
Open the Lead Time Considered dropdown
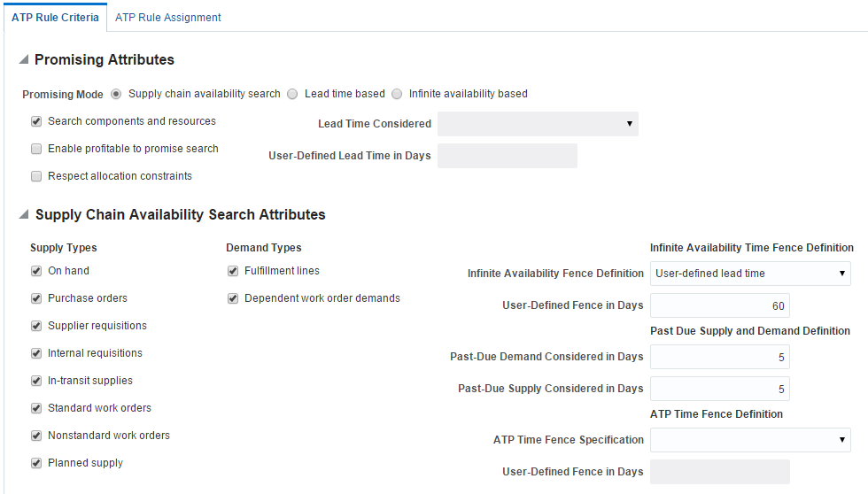point(538,124)
